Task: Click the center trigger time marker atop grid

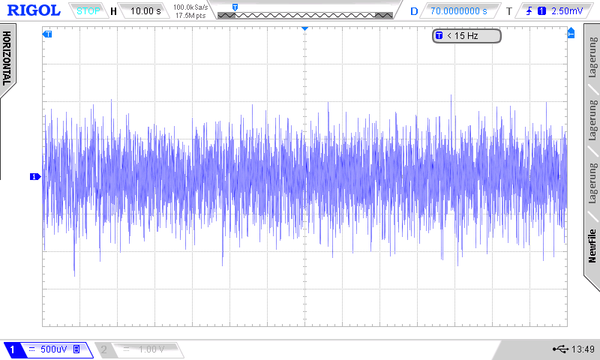Action: tap(305, 29)
